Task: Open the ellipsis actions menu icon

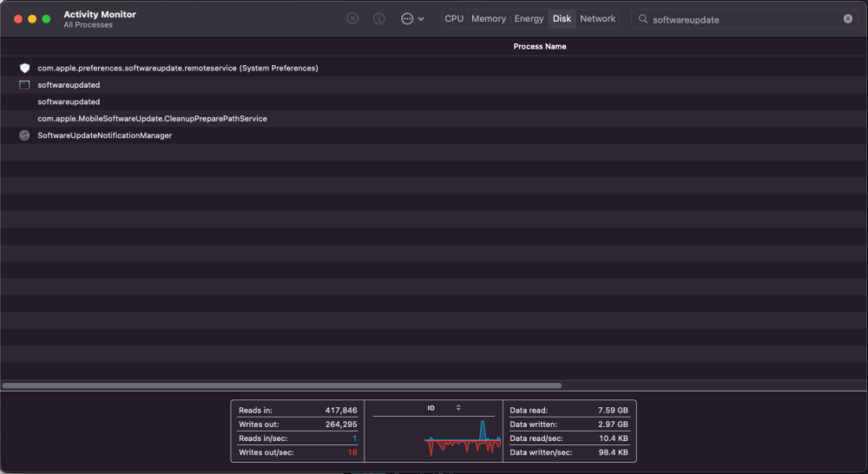Action: point(407,19)
